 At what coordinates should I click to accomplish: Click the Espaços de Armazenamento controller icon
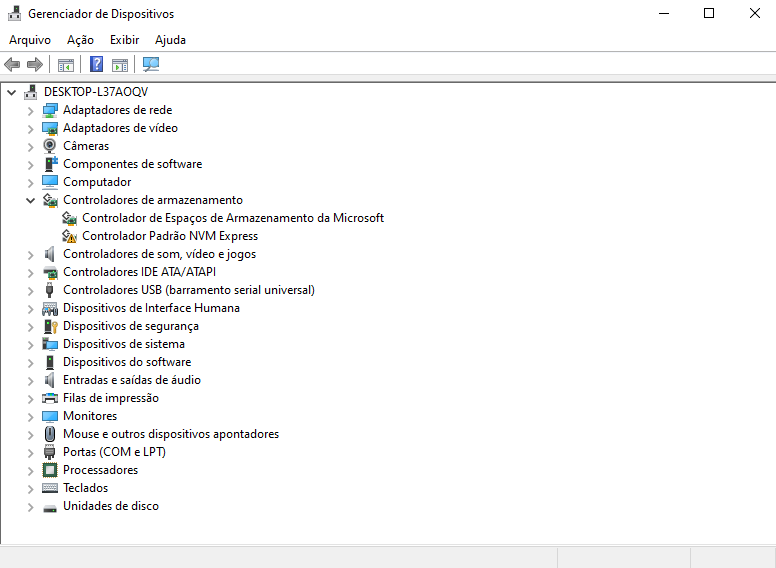(69, 218)
